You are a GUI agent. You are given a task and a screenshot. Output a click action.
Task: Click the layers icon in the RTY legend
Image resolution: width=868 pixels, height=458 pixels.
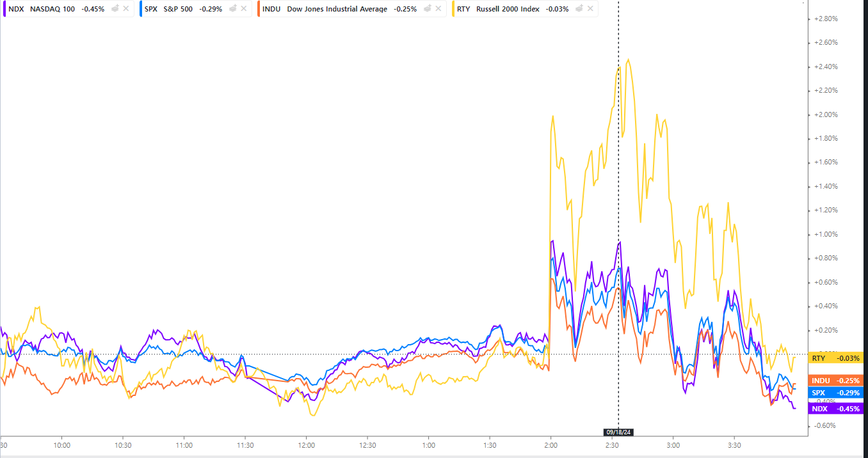click(x=577, y=9)
